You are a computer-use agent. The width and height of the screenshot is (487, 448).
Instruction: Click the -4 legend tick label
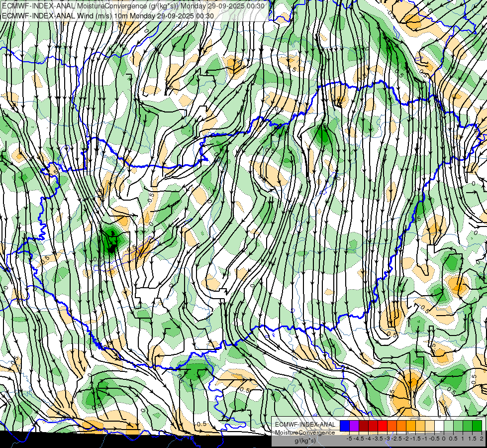368,439
